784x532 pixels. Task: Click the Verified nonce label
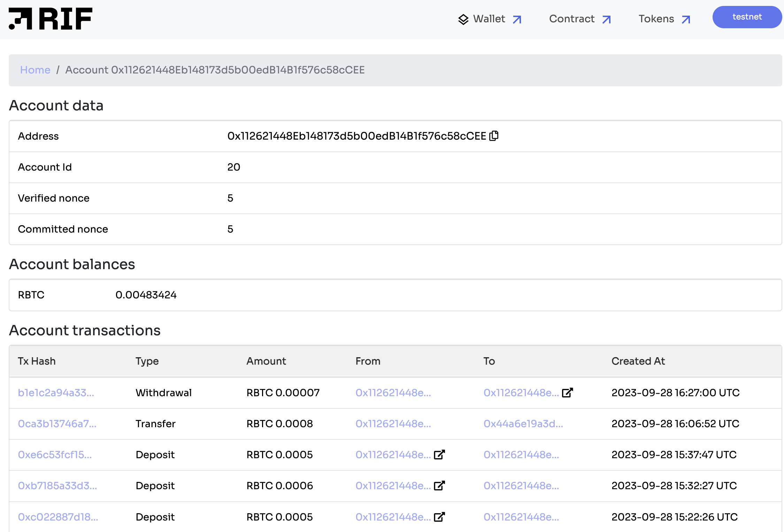[54, 198]
